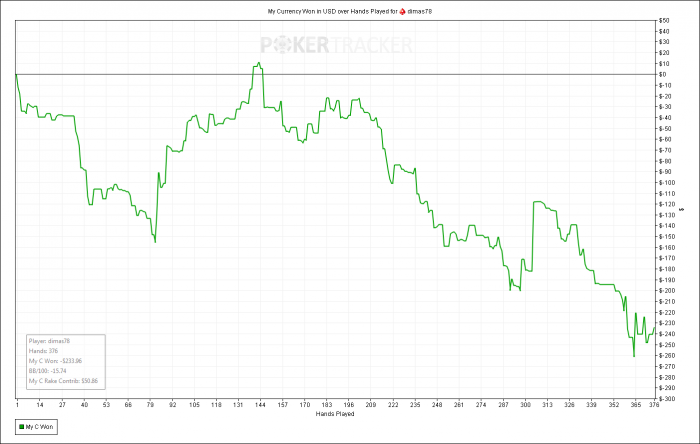Click 'BB/100: -15.74' in the stats box
The image size is (700, 444).
click(47, 371)
